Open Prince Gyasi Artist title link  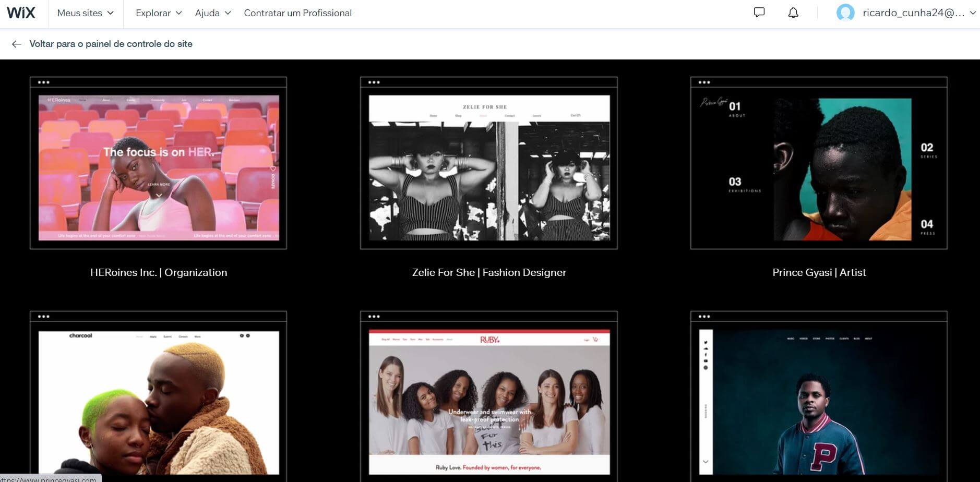click(819, 272)
